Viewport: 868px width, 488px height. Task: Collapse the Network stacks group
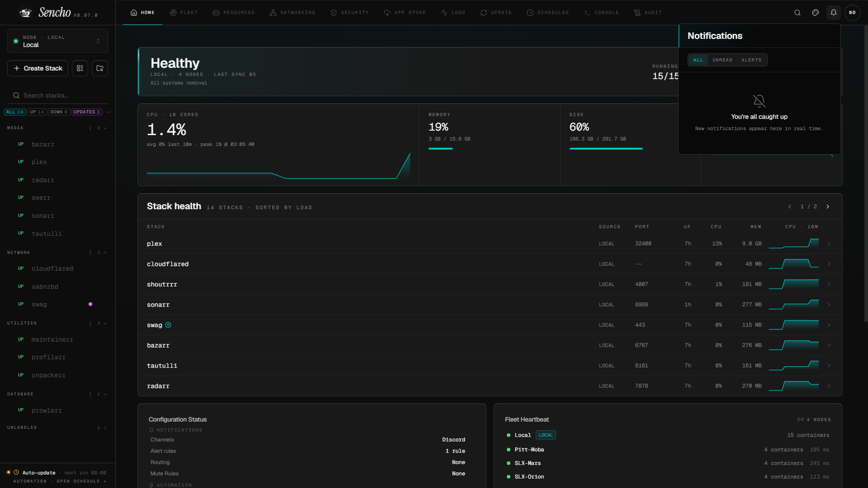point(105,253)
